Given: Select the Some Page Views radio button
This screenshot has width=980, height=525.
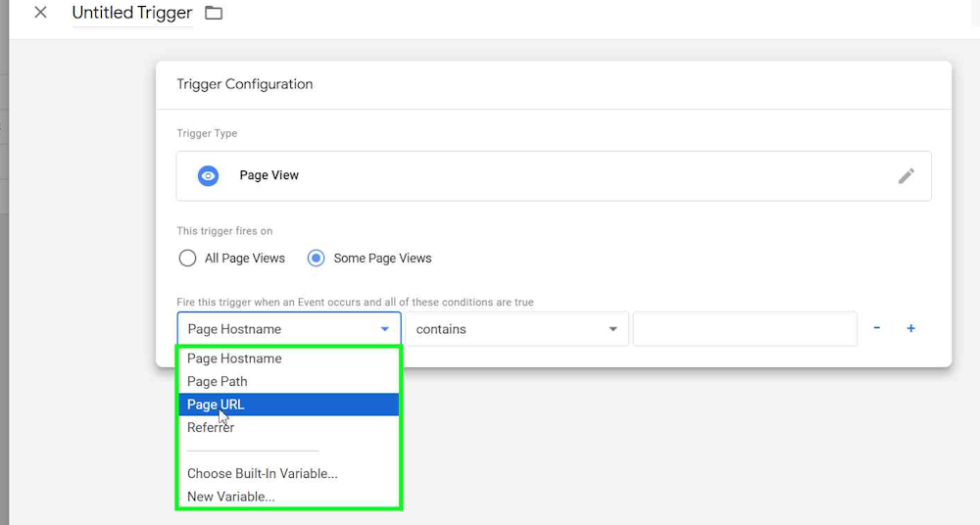Looking at the screenshot, I should pos(317,259).
